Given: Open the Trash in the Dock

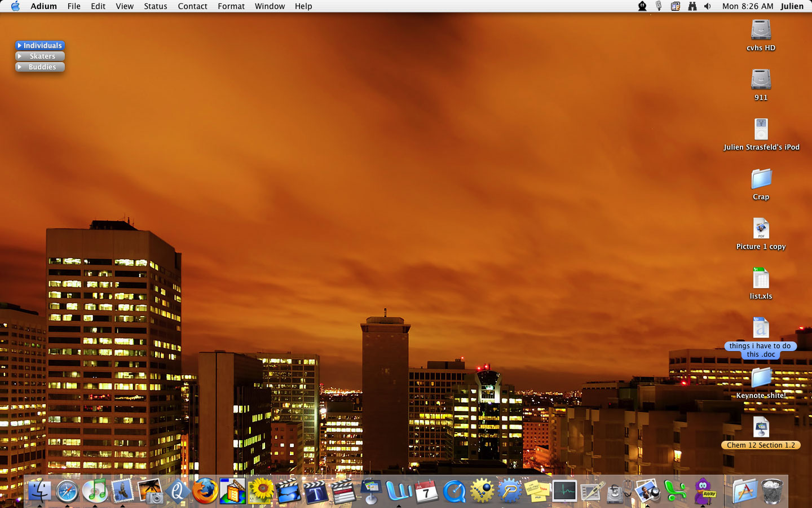Looking at the screenshot, I should [x=772, y=491].
